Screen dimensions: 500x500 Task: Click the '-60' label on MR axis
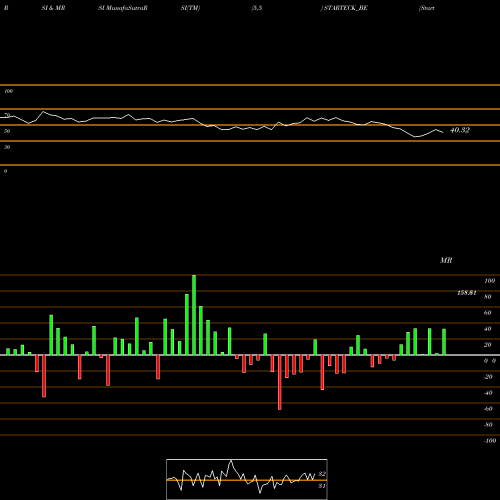coord(488,409)
